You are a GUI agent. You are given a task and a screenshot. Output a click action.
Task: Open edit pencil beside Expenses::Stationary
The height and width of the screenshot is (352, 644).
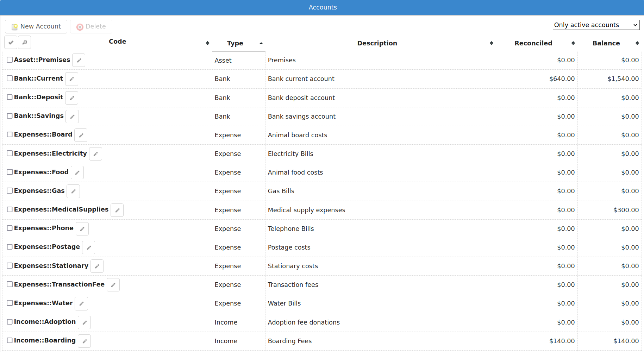97,266
